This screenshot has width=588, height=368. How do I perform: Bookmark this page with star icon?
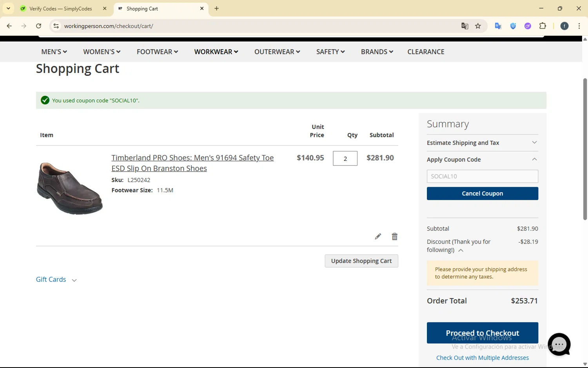point(478,26)
